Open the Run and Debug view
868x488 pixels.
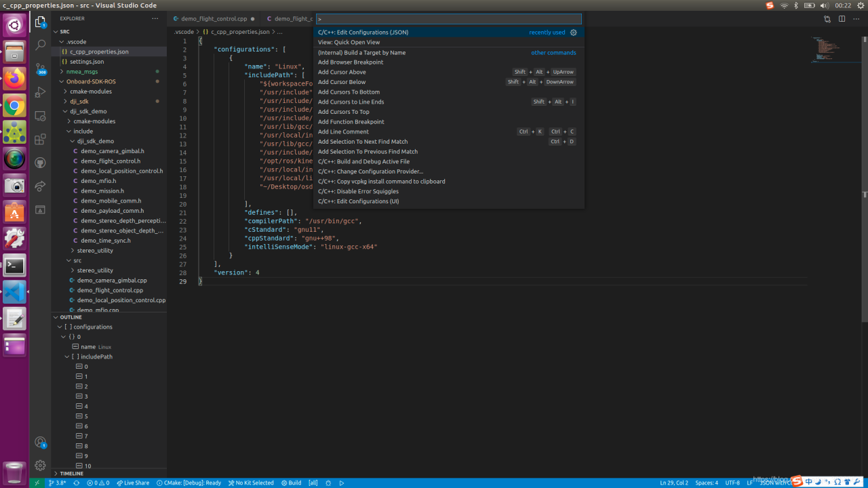pos(40,92)
